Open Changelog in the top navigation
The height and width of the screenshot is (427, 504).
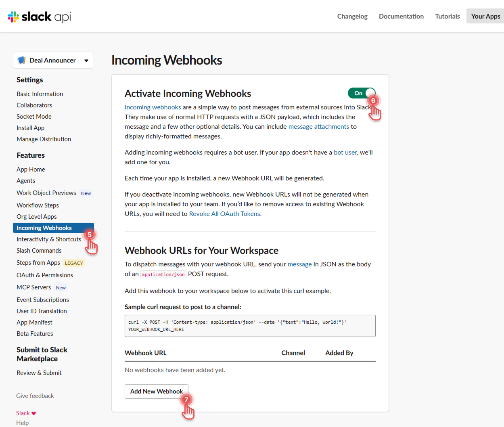[x=352, y=16]
